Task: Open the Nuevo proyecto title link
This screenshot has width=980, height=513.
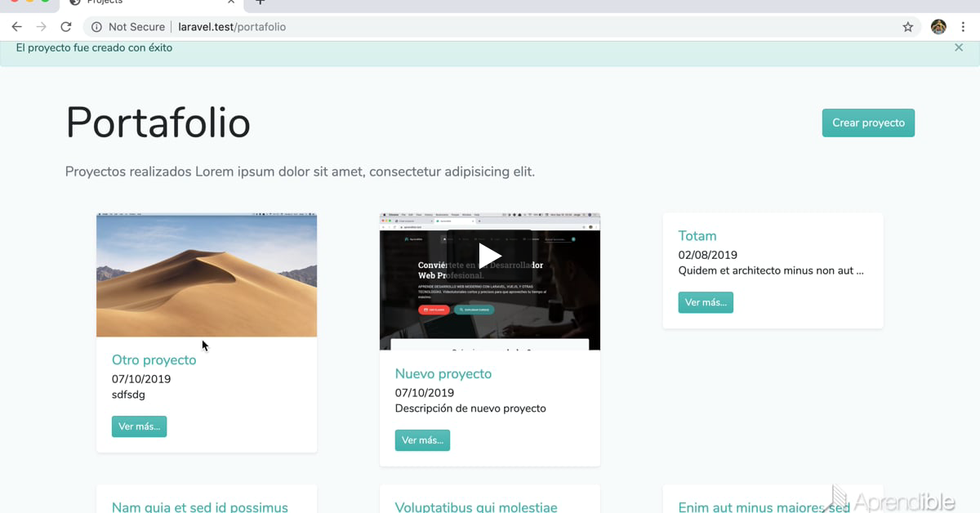Action: click(443, 373)
